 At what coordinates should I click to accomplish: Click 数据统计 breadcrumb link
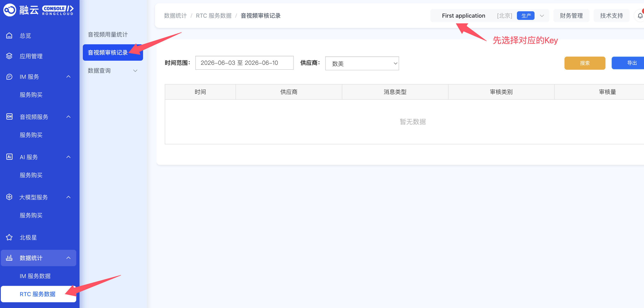point(175,16)
